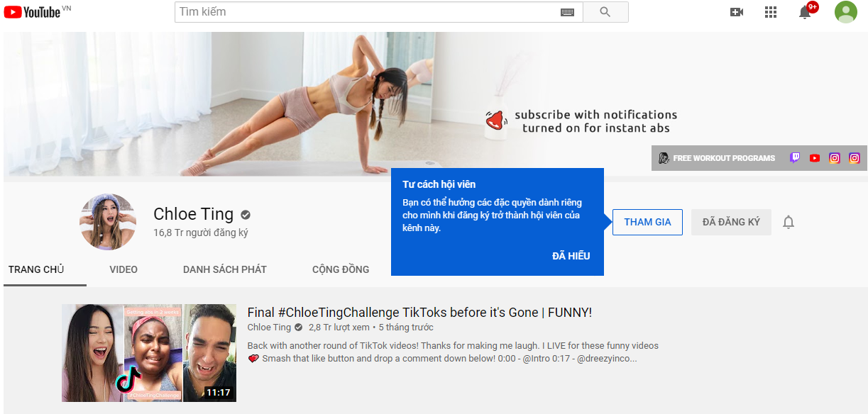Open the CỘNG ĐỒNG tab
The image size is (868, 414).
pyautogui.click(x=341, y=269)
